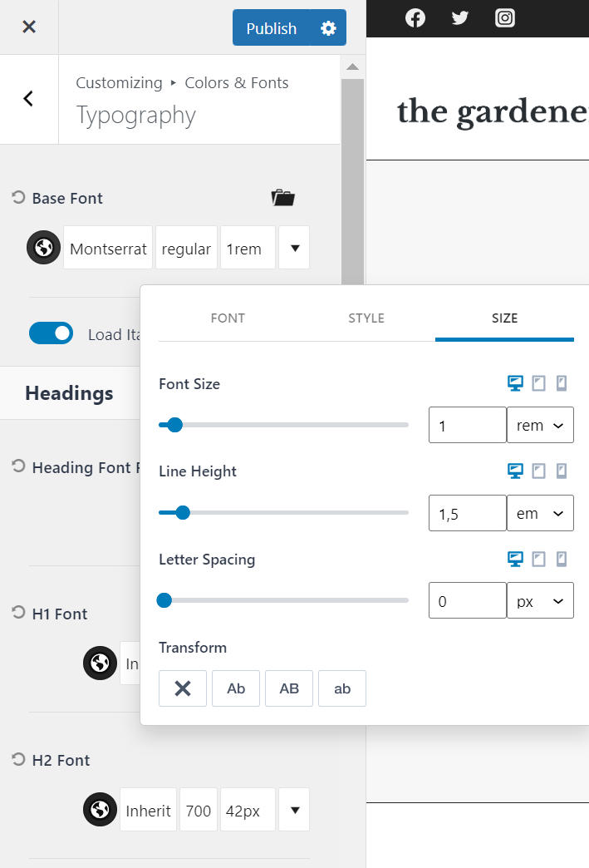
Task: Open the publish settings gear
Action: pos(328,28)
